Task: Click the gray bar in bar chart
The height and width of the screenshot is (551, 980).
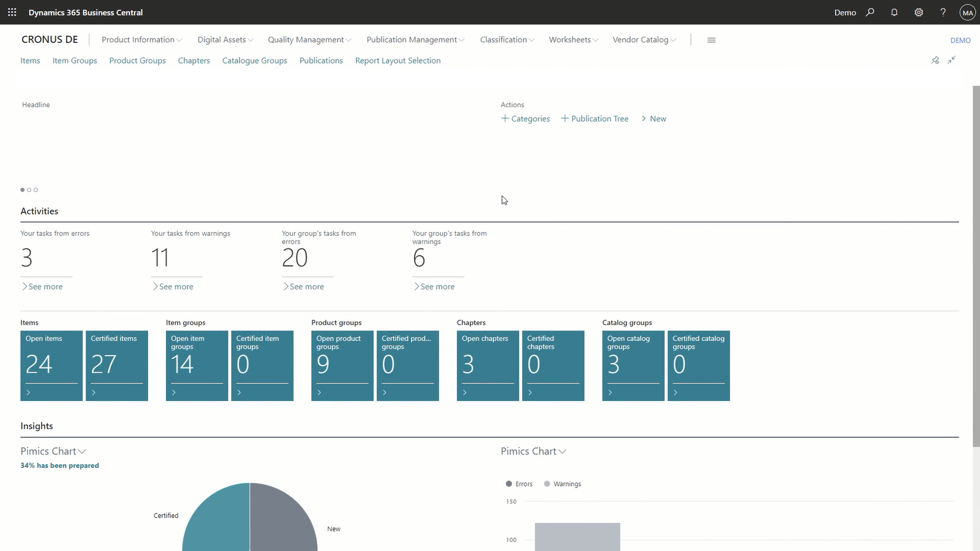Action: [x=578, y=537]
